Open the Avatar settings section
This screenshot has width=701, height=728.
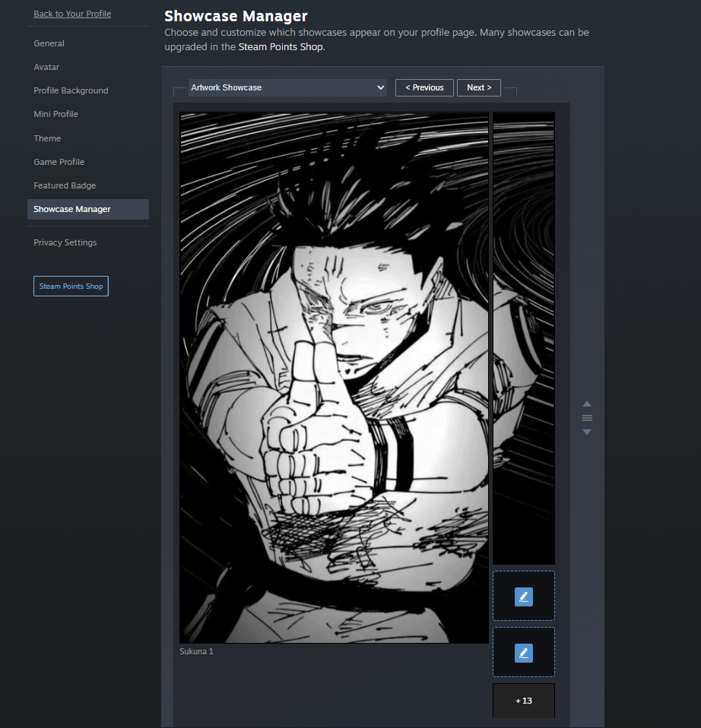tap(46, 67)
